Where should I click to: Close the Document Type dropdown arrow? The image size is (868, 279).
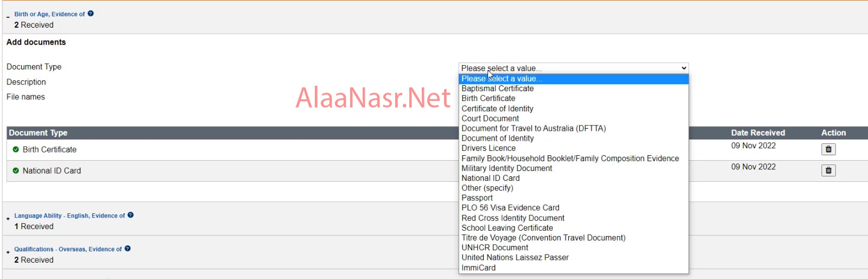click(683, 68)
